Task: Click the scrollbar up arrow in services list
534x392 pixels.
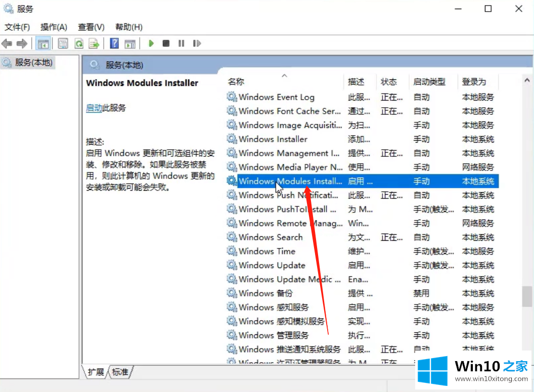Action: click(x=527, y=80)
